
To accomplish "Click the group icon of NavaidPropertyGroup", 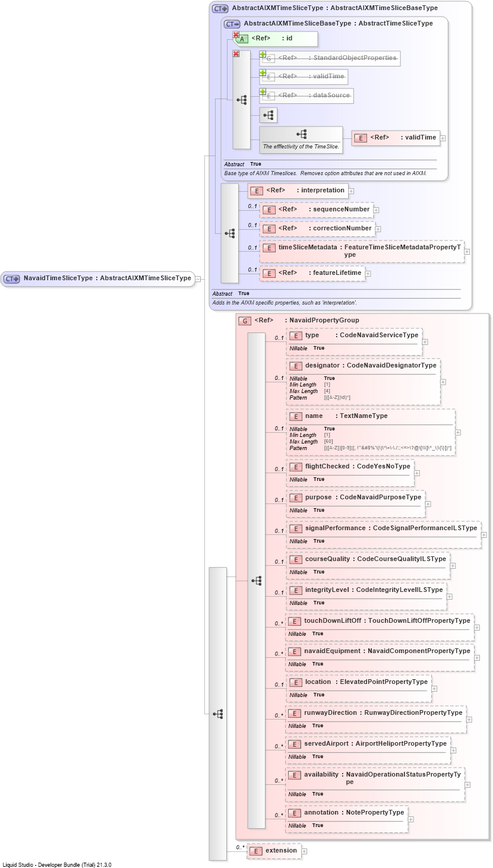I will click(245, 321).
